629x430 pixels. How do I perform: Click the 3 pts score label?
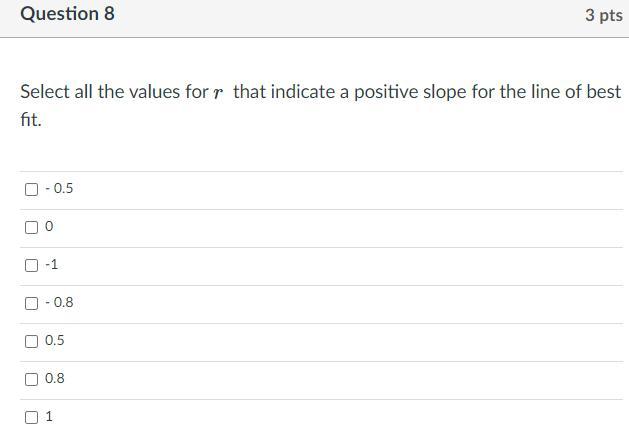(x=604, y=15)
